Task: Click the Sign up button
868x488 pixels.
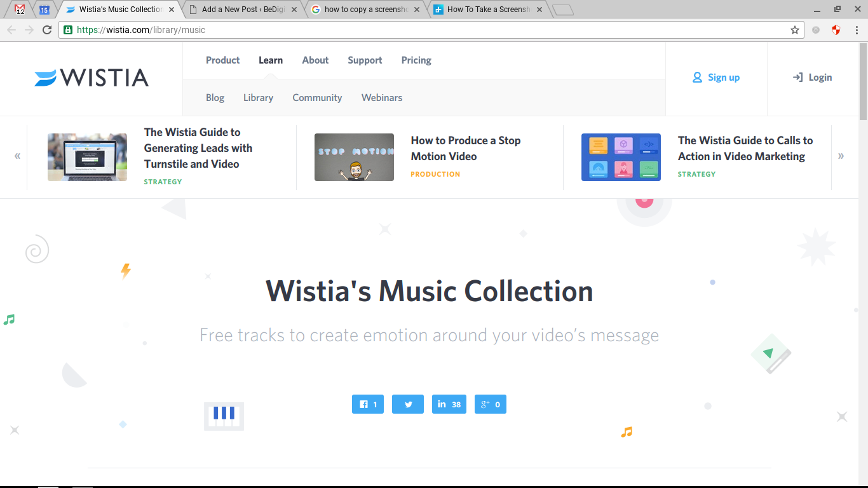Action: [716, 78]
